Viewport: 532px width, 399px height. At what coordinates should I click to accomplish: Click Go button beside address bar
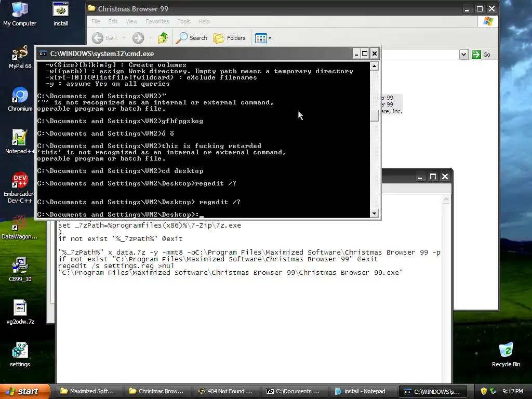coord(481,54)
